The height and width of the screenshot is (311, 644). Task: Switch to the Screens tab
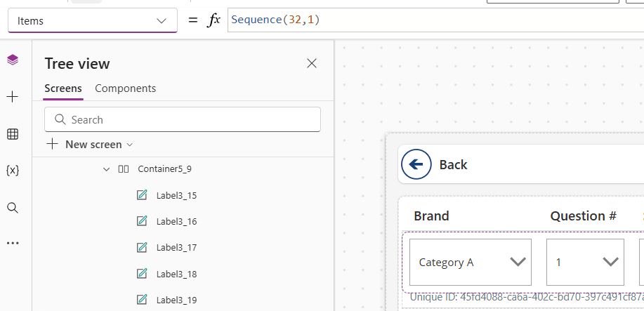[x=63, y=88]
